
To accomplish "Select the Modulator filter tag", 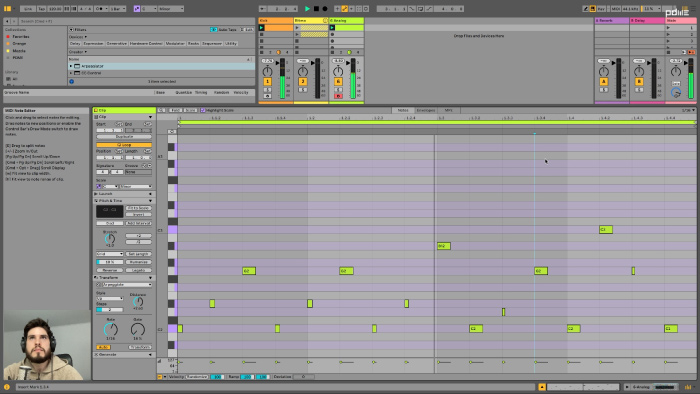I will point(175,44).
